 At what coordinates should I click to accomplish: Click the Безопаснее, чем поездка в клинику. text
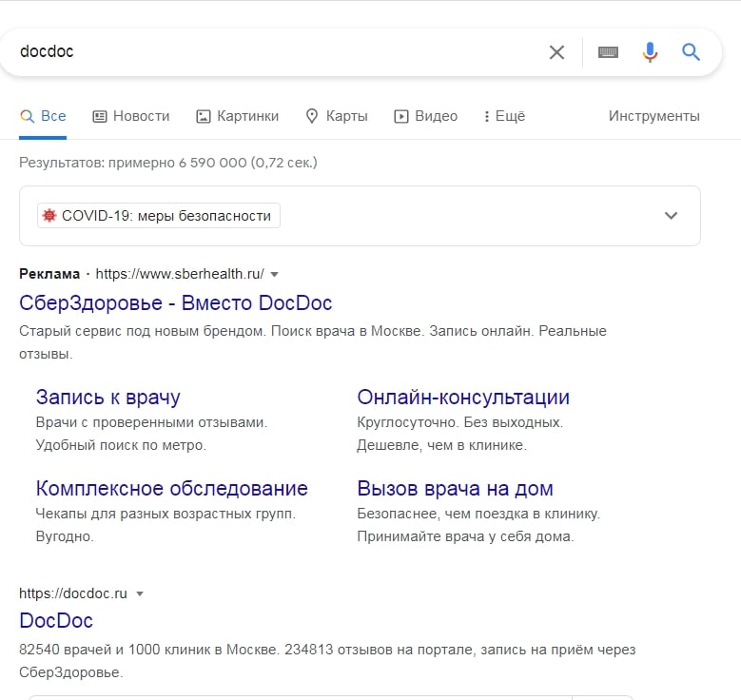click(478, 514)
